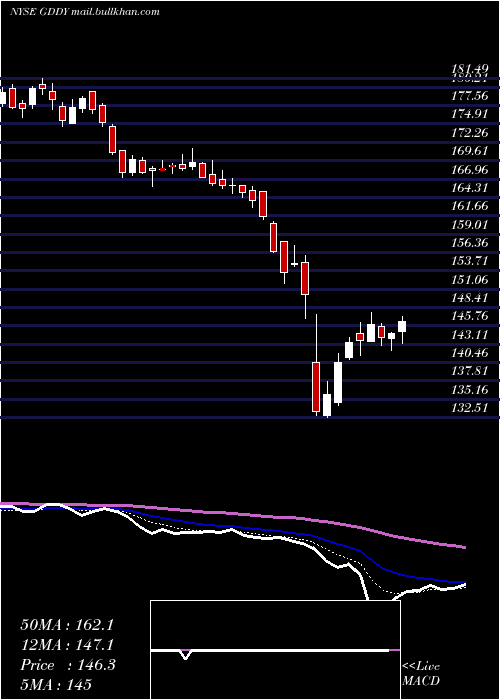Click the 151.06 price level label

(470, 279)
